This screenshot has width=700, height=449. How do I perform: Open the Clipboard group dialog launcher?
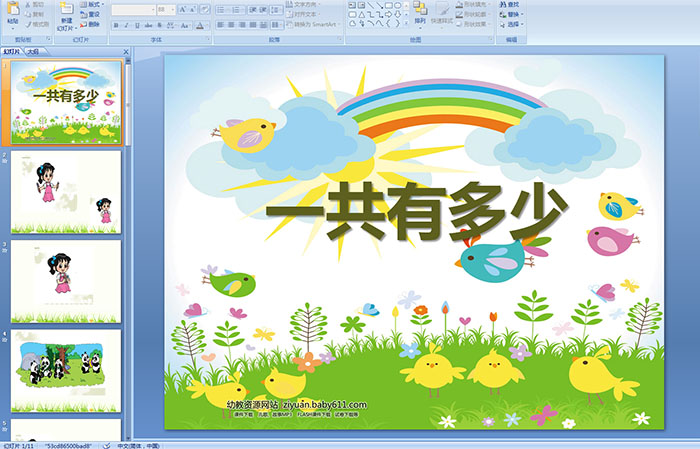[48, 39]
